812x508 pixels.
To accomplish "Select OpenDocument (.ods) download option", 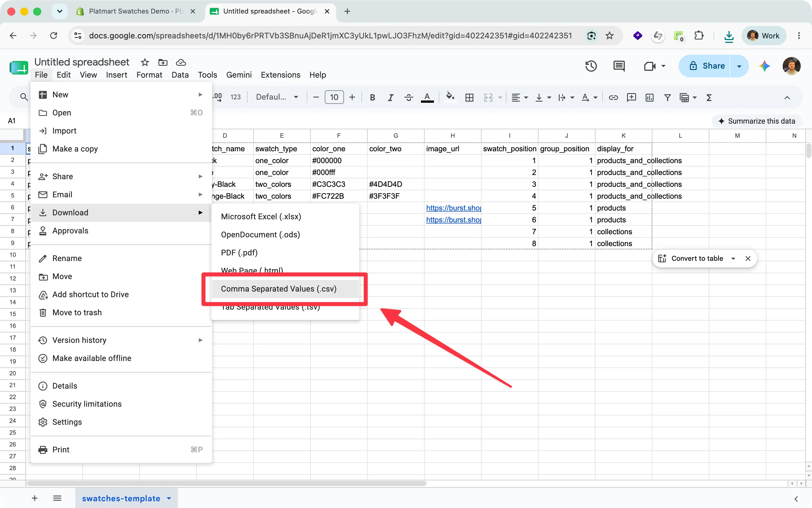I will (x=285, y=235).
